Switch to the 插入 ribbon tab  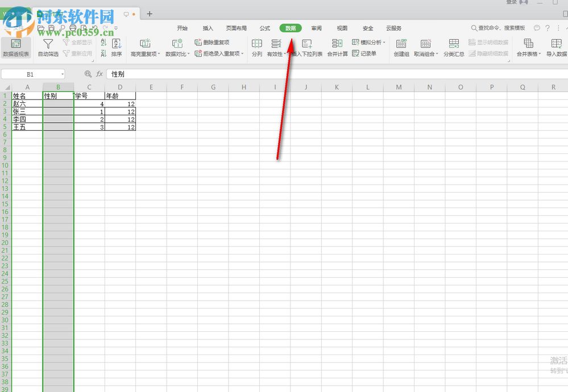[x=208, y=28]
